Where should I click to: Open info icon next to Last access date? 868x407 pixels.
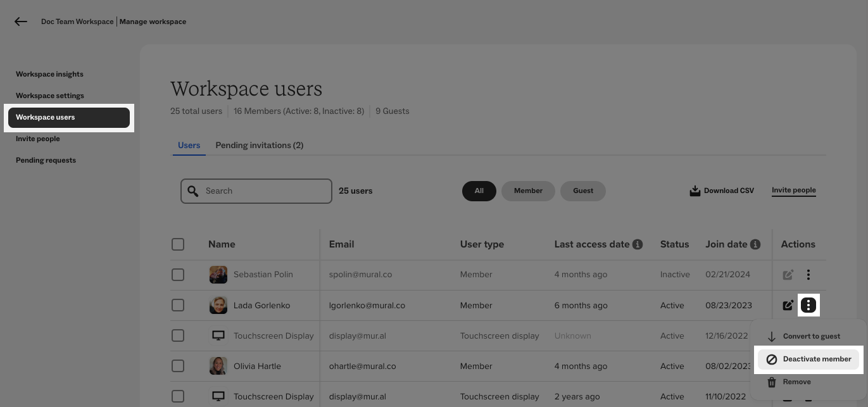638,244
